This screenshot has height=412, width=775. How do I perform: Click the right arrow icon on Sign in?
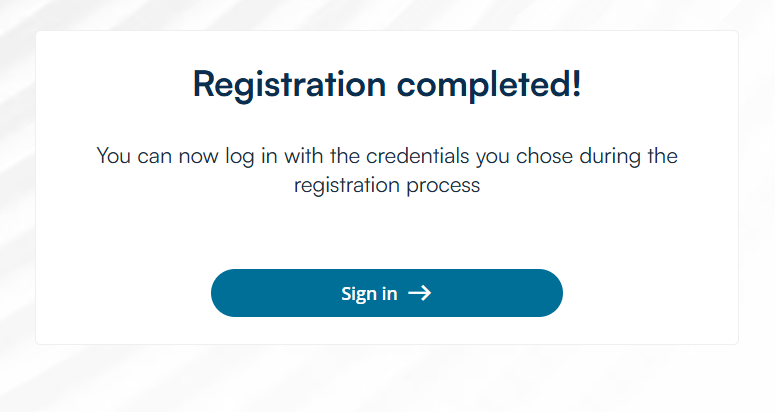420,293
